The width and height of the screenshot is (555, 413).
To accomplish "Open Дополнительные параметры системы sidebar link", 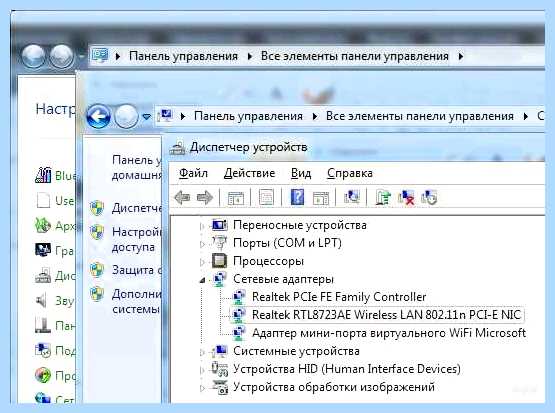I will [x=137, y=301].
